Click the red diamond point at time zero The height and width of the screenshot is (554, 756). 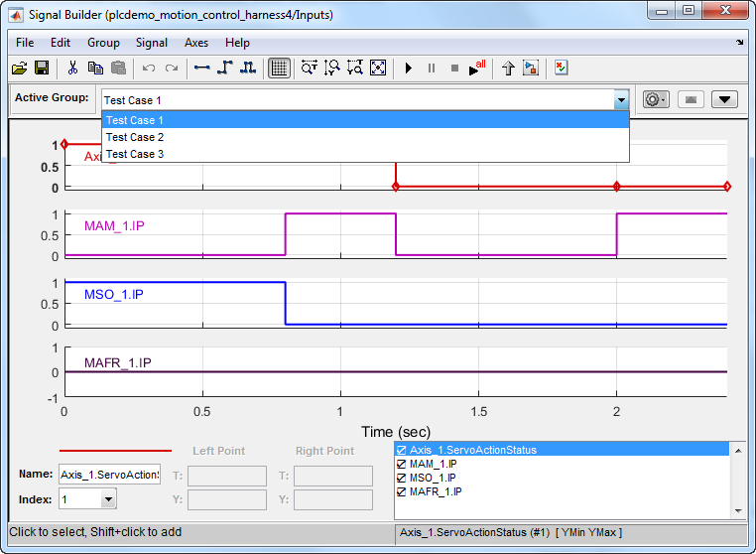pos(64,144)
